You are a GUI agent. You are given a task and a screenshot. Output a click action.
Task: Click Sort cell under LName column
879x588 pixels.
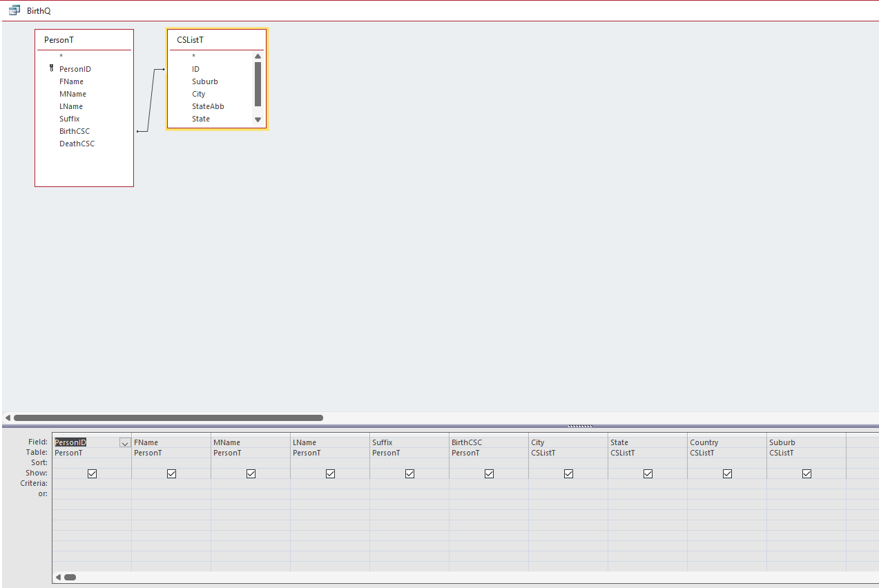click(x=330, y=463)
